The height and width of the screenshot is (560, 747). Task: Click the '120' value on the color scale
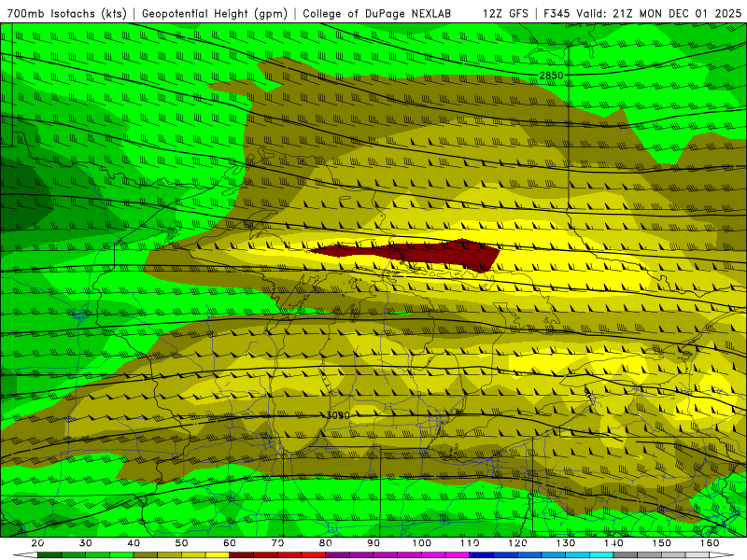pos(517,543)
